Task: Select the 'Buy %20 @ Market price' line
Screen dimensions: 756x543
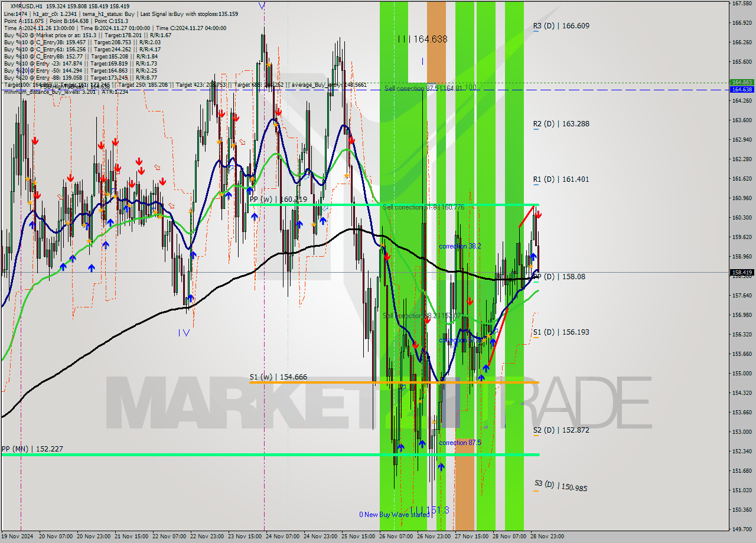Action: tap(88, 35)
